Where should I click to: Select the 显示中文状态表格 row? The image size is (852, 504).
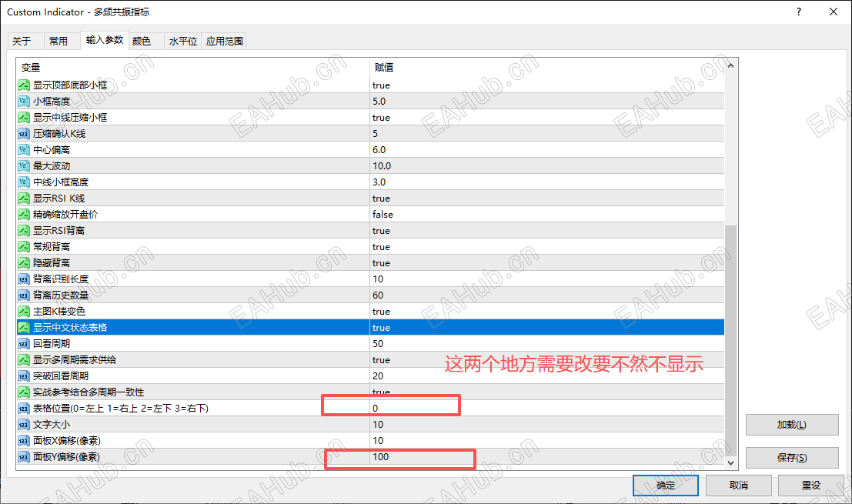[370, 328]
